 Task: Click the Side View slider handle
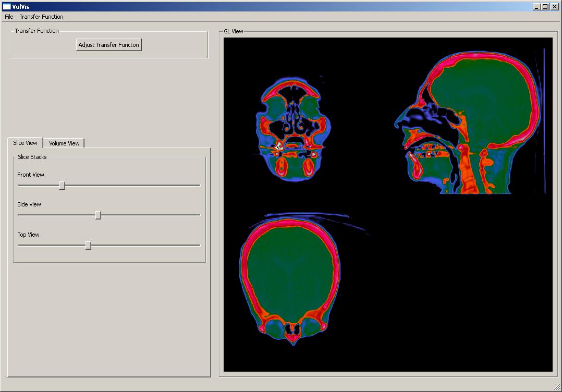pos(98,215)
